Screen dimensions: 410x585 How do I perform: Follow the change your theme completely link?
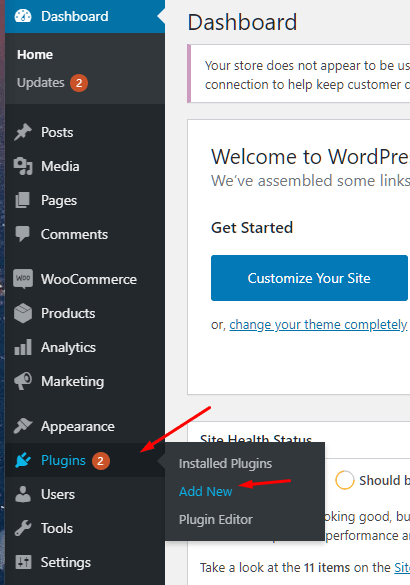tap(318, 325)
